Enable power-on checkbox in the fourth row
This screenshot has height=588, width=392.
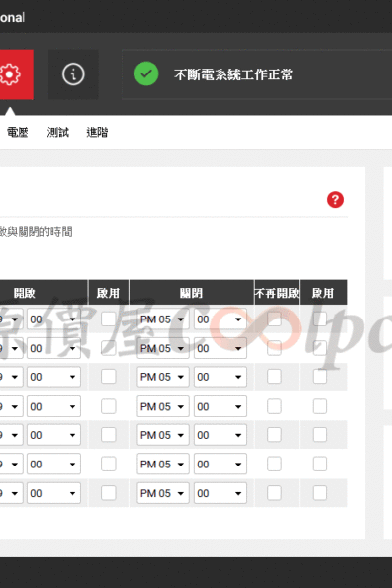tap(109, 406)
